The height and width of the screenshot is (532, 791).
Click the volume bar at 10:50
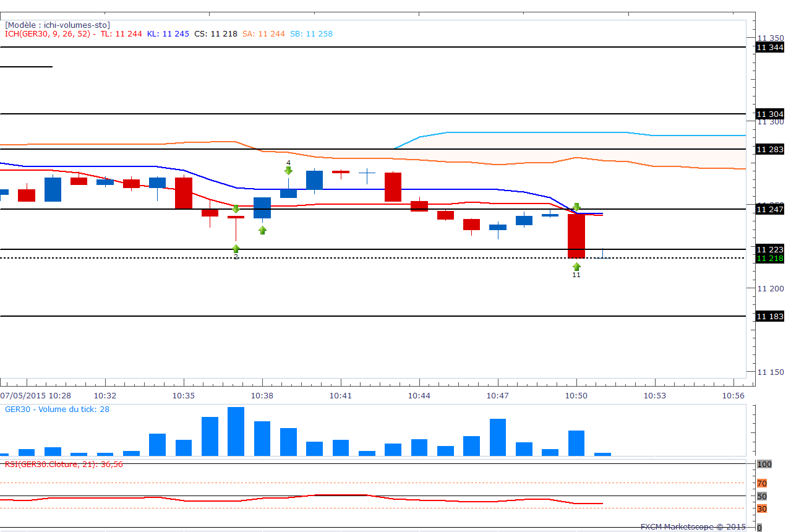click(x=576, y=443)
